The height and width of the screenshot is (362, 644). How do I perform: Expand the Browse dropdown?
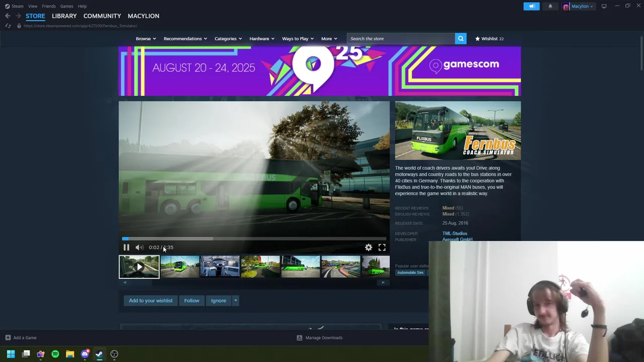pos(146,39)
